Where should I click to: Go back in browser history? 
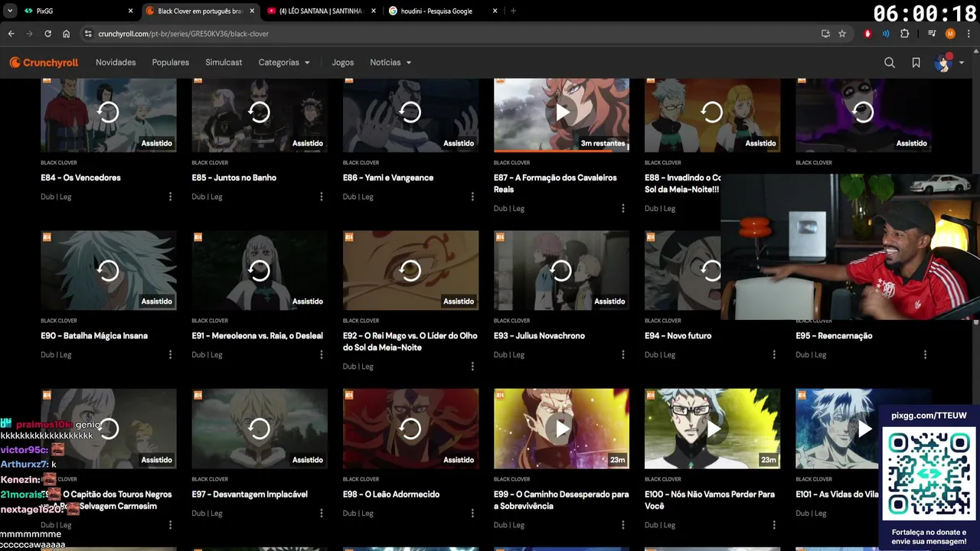pos(11,34)
